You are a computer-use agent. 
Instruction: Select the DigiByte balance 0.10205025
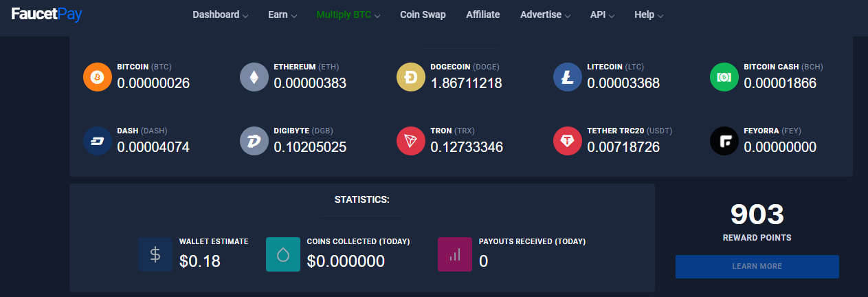coord(310,146)
